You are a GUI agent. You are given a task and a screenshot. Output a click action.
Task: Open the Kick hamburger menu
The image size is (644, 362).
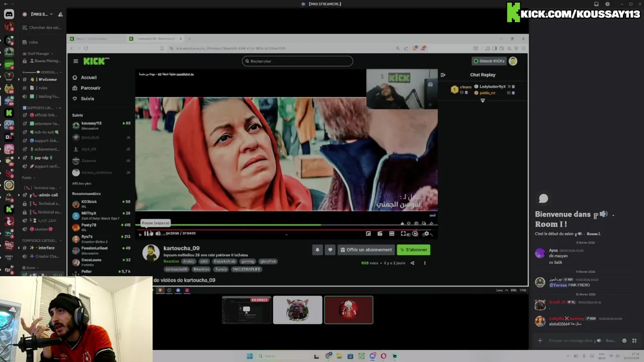[x=75, y=61]
